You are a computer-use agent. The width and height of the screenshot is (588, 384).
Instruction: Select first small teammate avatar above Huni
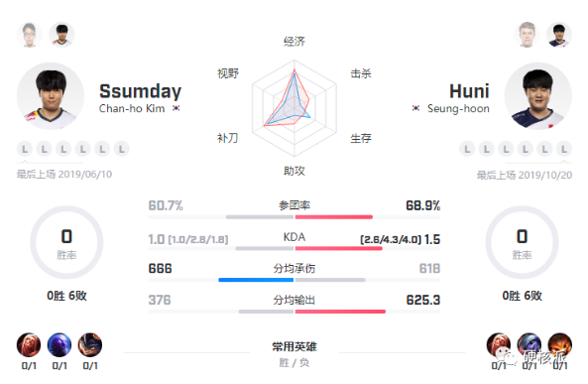[x=527, y=35]
